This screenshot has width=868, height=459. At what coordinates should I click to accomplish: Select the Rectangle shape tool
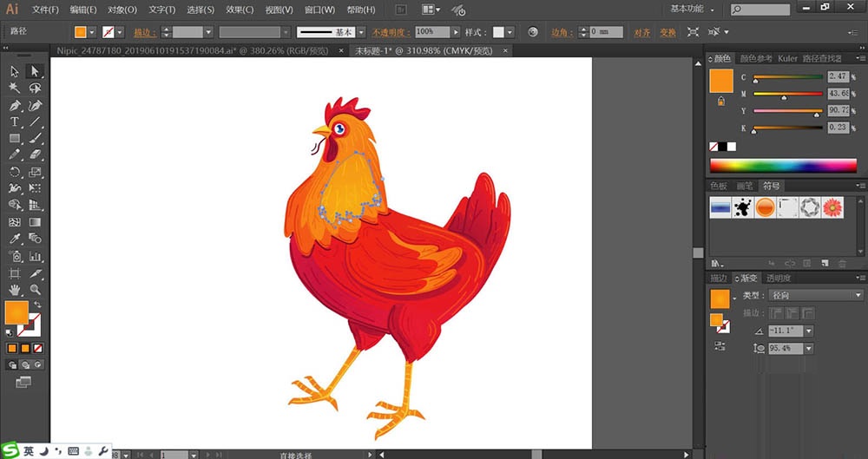pyautogui.click(x=15, y=139)
